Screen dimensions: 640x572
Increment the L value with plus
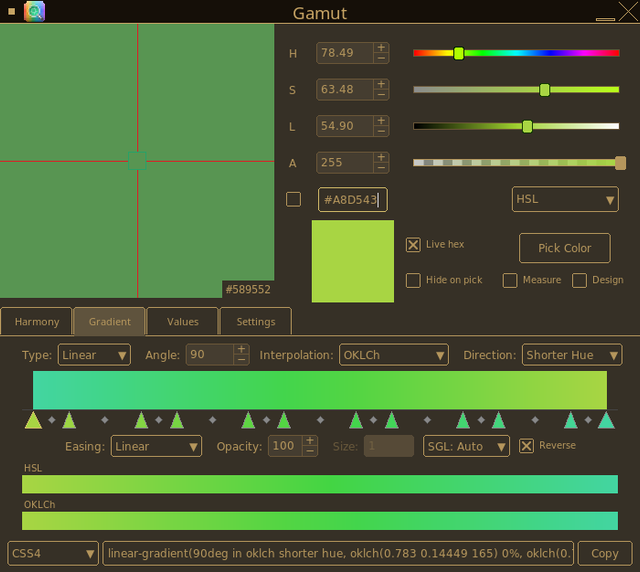(381, 121)
